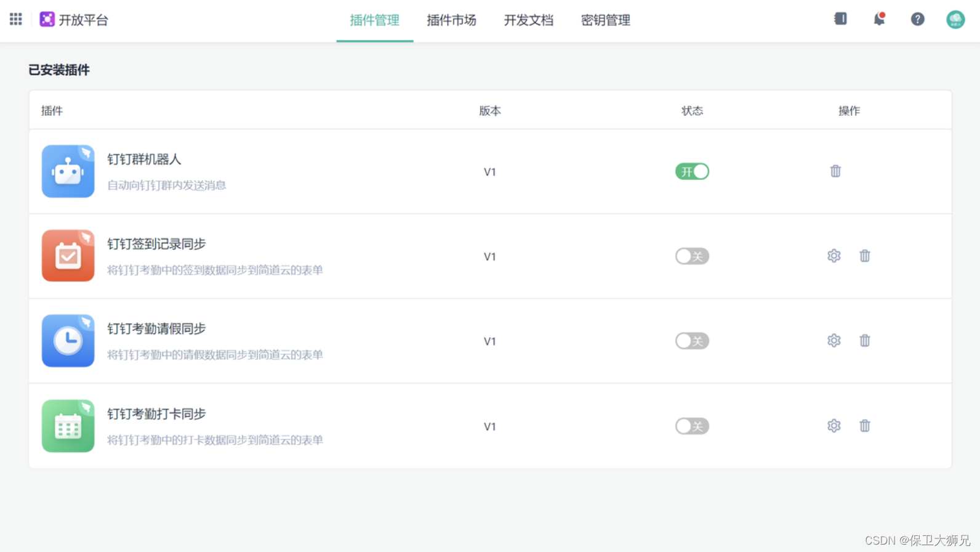
Task: Click the 开放平台 logo icon
Action: coord(47,19)
